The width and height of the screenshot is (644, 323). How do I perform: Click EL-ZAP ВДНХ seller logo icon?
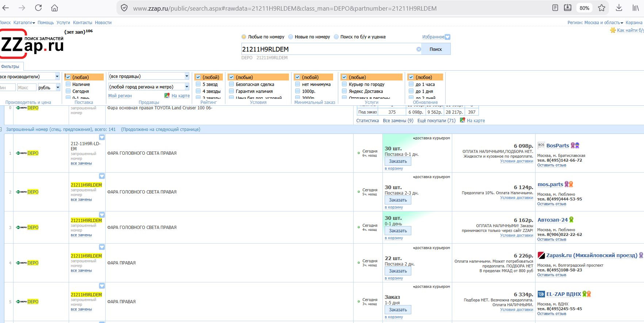[541, 294]
